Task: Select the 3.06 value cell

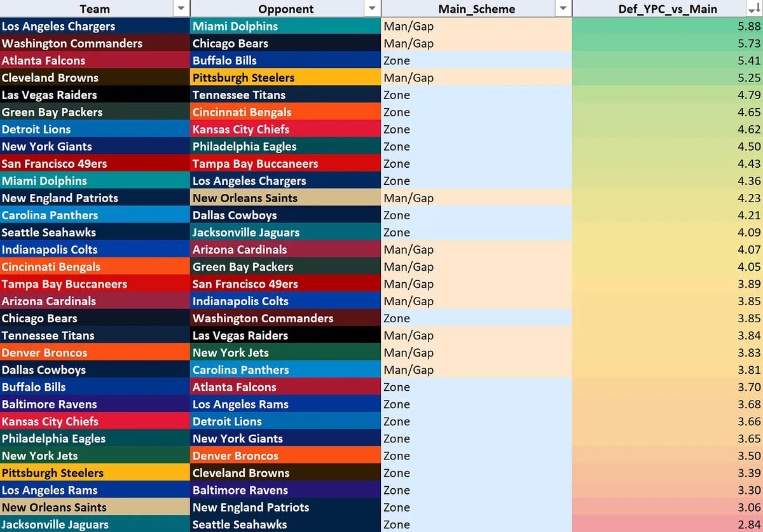Action: pyautogui.click(x=668, y=507)
